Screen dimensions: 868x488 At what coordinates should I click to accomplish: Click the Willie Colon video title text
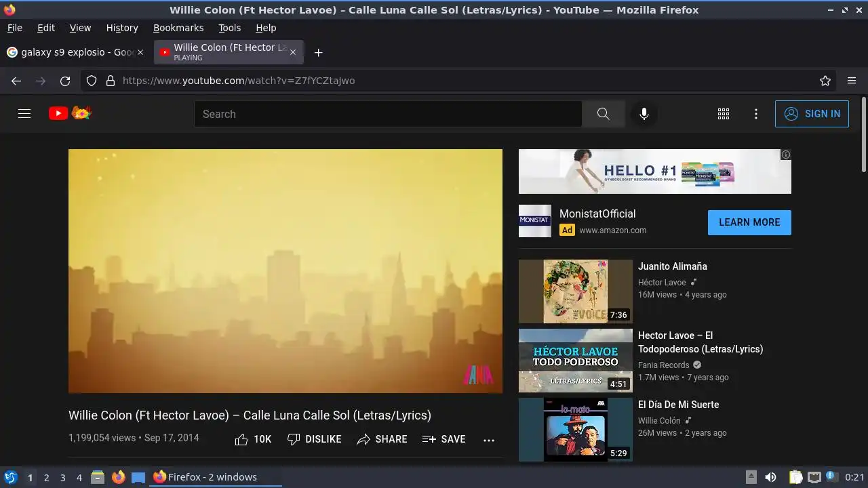(x=250, y=415)
